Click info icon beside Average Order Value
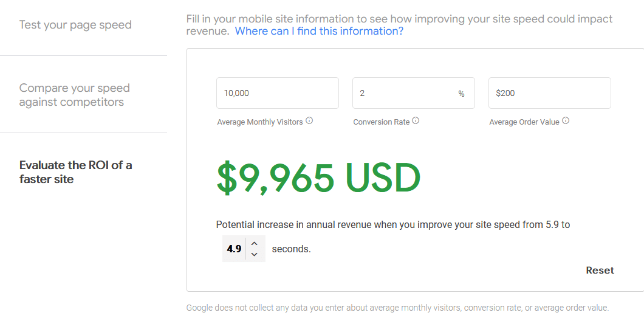644x321 pixels. (566, 121)
